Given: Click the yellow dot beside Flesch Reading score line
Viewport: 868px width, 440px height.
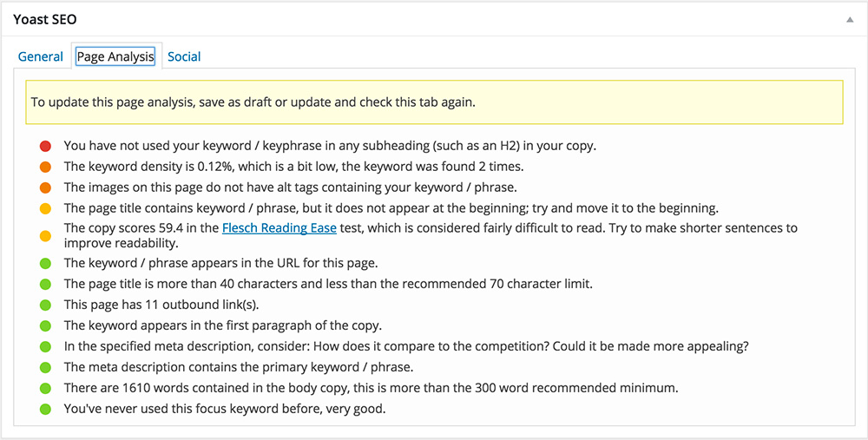Looking at the screenshot, I should (45, 236).
